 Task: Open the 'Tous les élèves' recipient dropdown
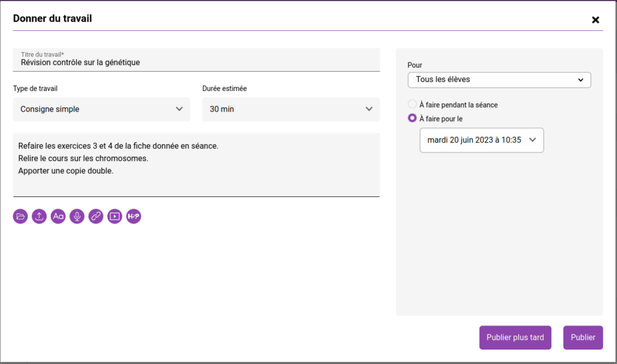(499, 80)
